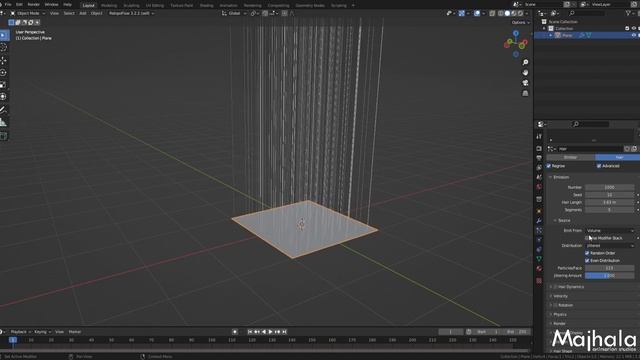Expand the Plane object in outliner
Image resolution: width=640 pixels, height=360 pixels.
(x=551, y=36)
